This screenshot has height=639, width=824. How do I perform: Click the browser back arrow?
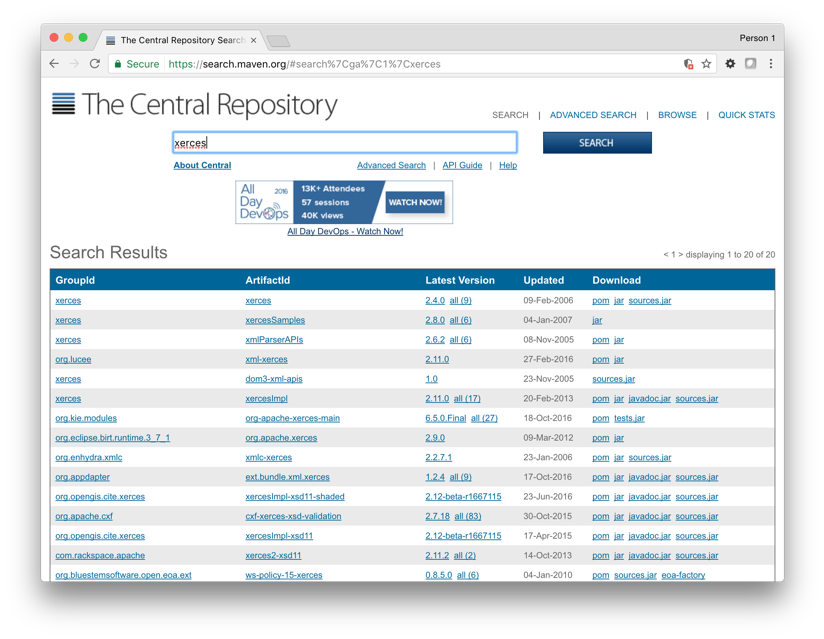(x=54, y=64)
